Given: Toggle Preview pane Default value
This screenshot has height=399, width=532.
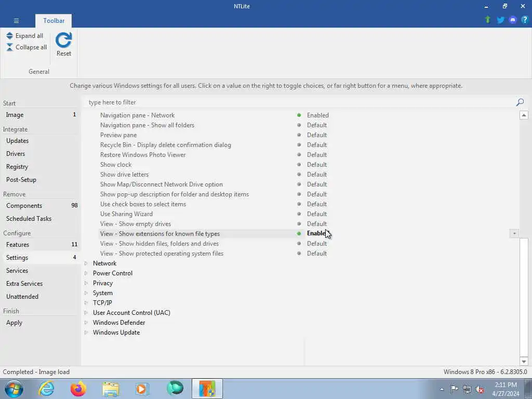Looking at the screenshot, I should click(317, 135).
